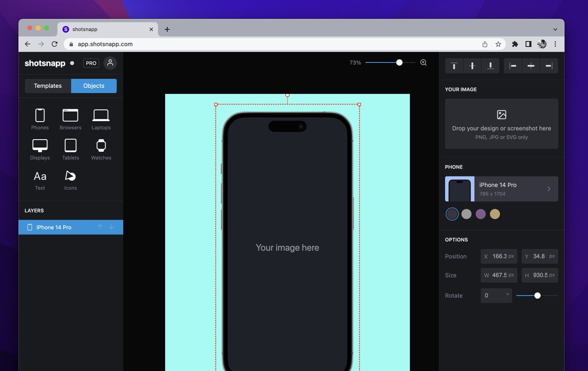588x371 pixels.
Task: Click the share page icon
Action: point(485,44)
